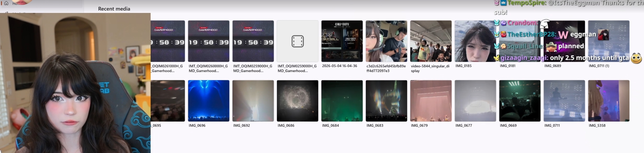Open the green-lit IMG_0684 thumbnail
This screenshot has width=644, height=153.
pyautogui.click(x=342, y=101)
